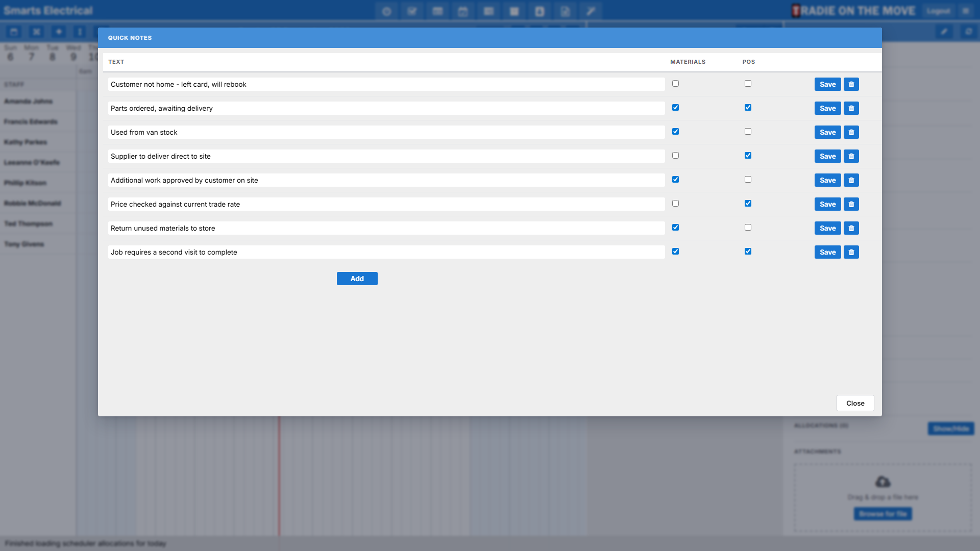Uncheck Materials for 'Additional work approved' note
This screenshot has width=980, height=551.
click(x=675, y=179)
